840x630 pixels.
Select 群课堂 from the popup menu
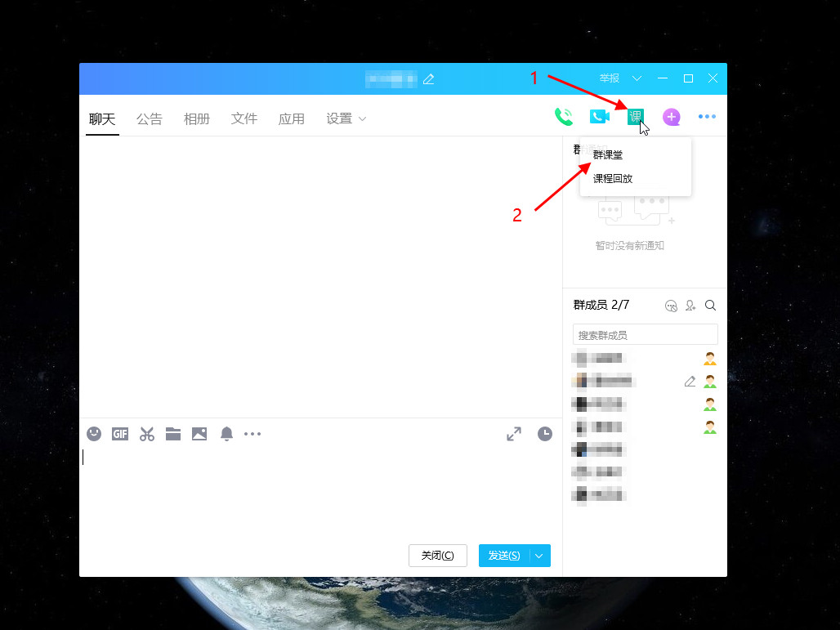tap(608, 154)
